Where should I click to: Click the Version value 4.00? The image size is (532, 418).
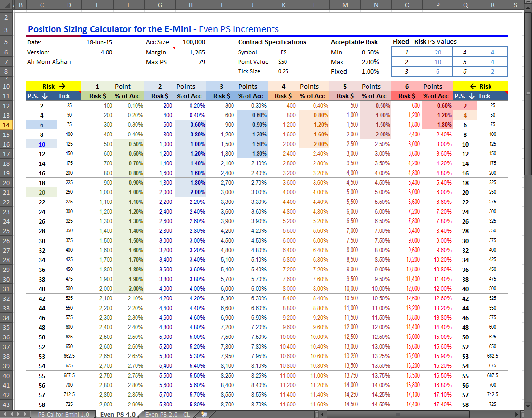point(107,52)
